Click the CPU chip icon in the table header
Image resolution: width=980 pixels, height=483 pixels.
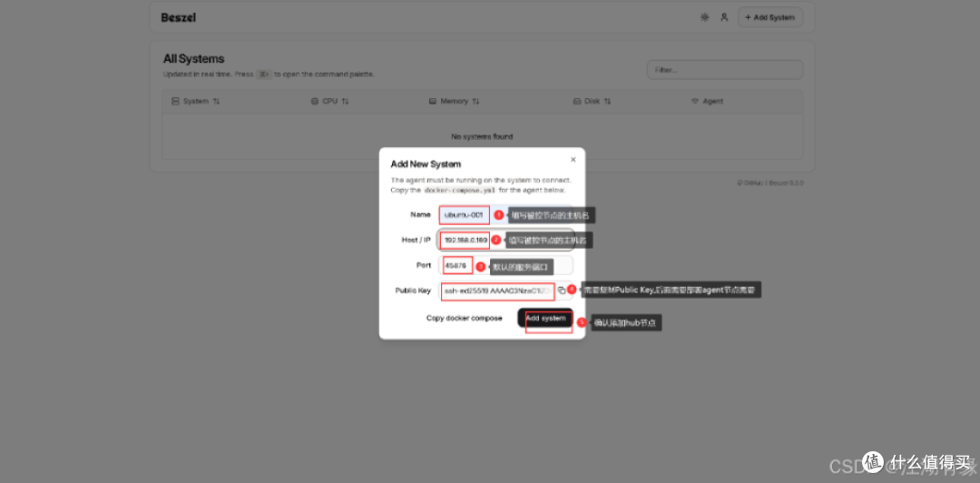314,102
